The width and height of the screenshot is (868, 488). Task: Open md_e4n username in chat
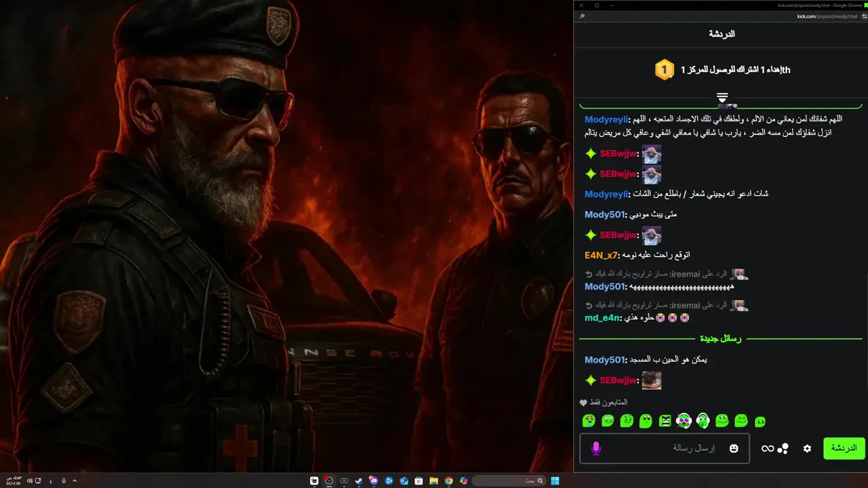tap(602, 318)
